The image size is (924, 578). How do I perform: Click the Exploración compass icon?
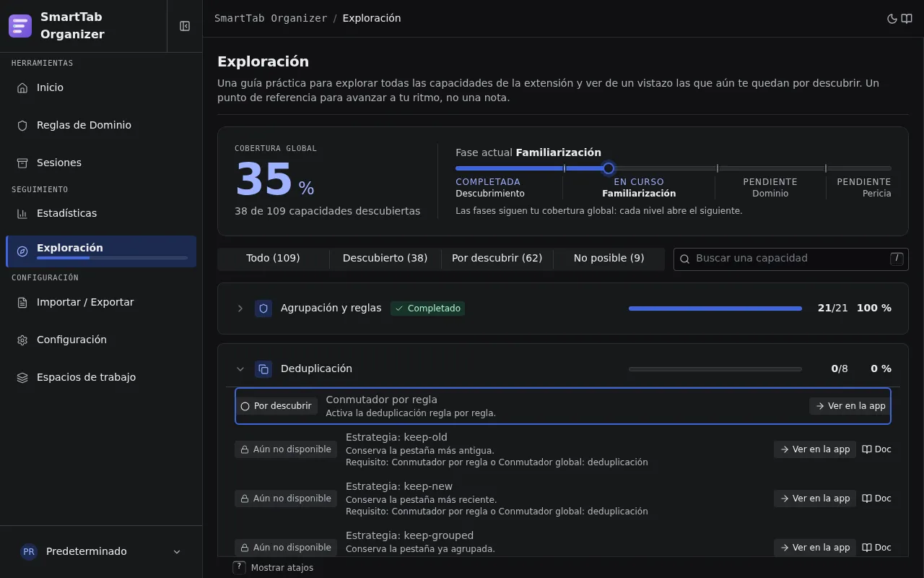pos(22,251)
